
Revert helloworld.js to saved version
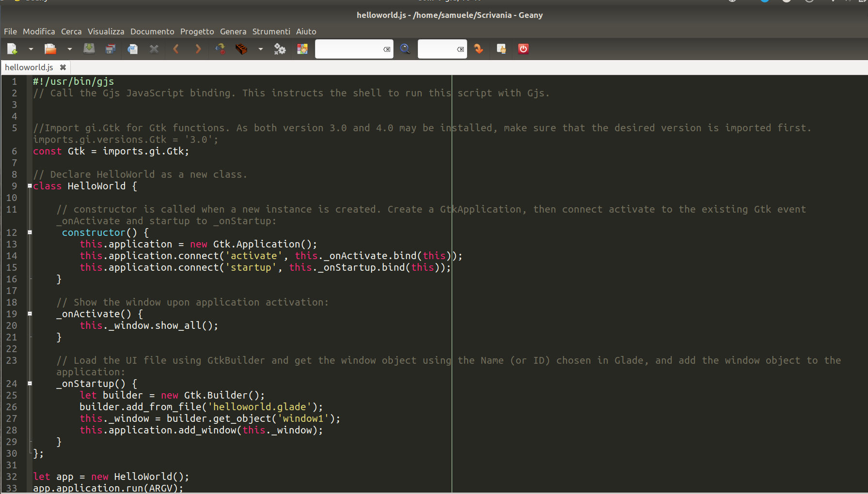click(132, 49)
